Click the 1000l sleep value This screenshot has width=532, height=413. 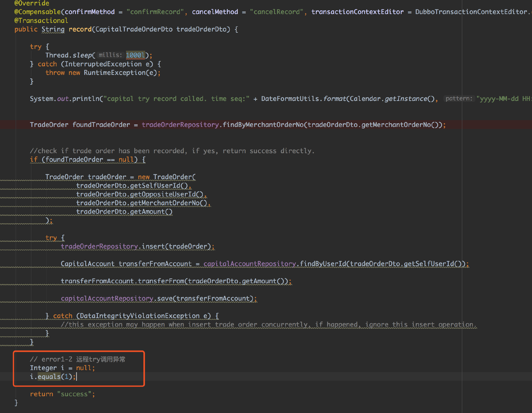click(135, 55)
